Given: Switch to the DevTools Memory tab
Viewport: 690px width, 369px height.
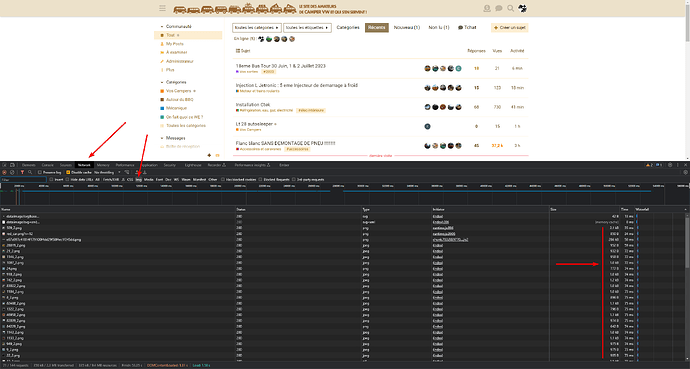Looking at the screenshot, I should (103, 165).
